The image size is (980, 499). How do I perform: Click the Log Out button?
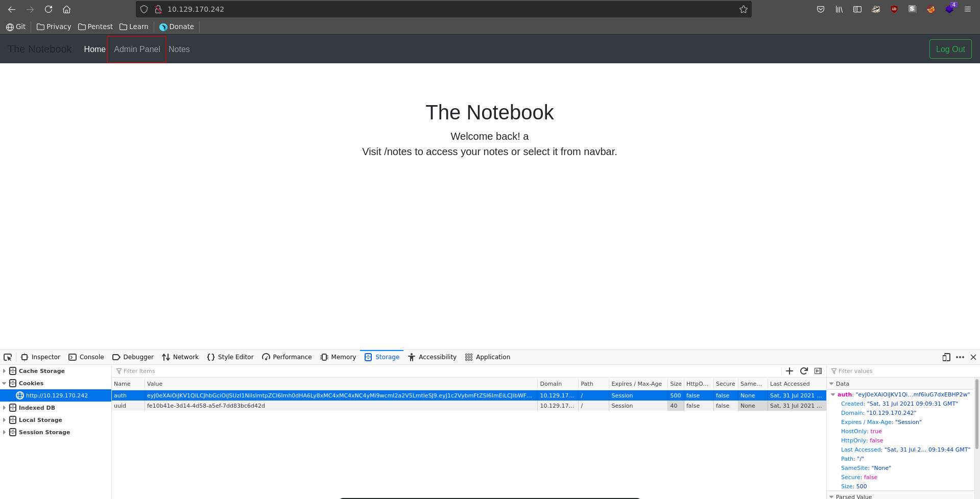coord(950,49)
